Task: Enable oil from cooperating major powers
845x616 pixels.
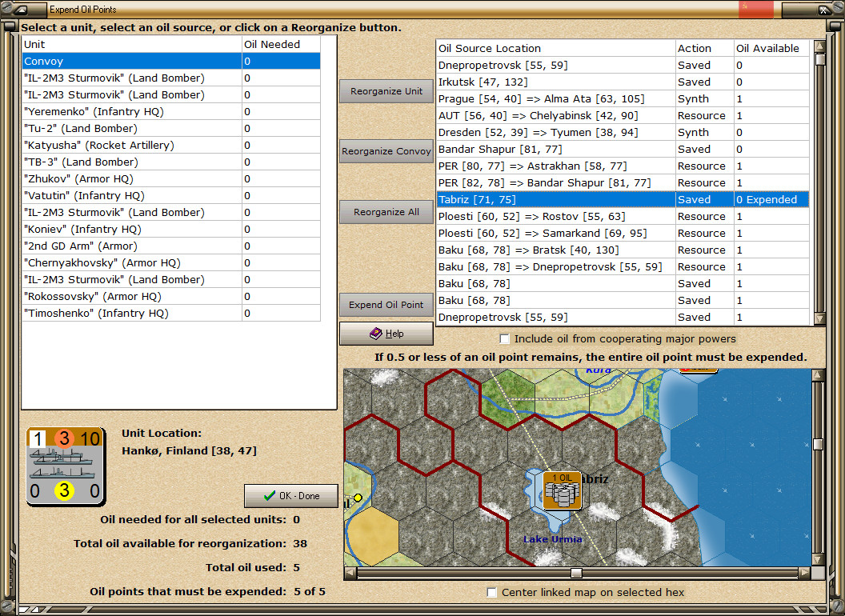Action: [504, 339]
